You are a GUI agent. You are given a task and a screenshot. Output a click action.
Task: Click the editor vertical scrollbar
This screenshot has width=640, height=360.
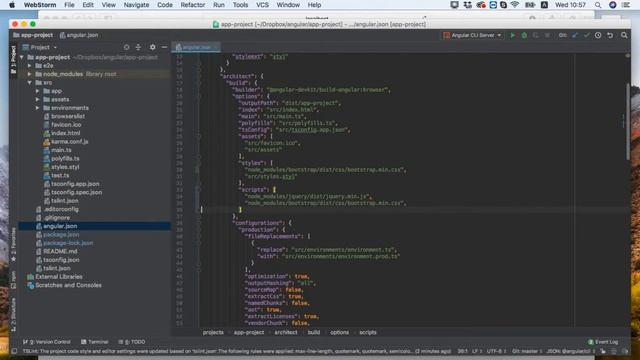click(x=627, y=121)
